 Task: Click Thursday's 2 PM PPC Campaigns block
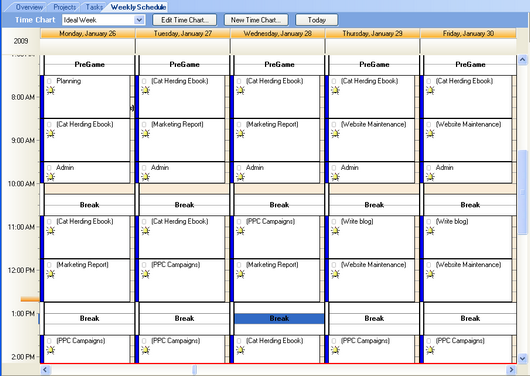371,349
